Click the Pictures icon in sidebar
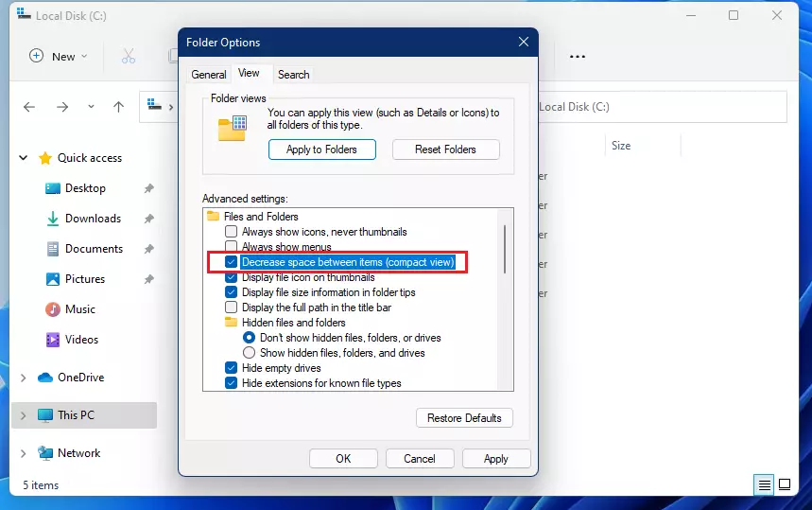 pyautogui.click(x=53, y=279)
